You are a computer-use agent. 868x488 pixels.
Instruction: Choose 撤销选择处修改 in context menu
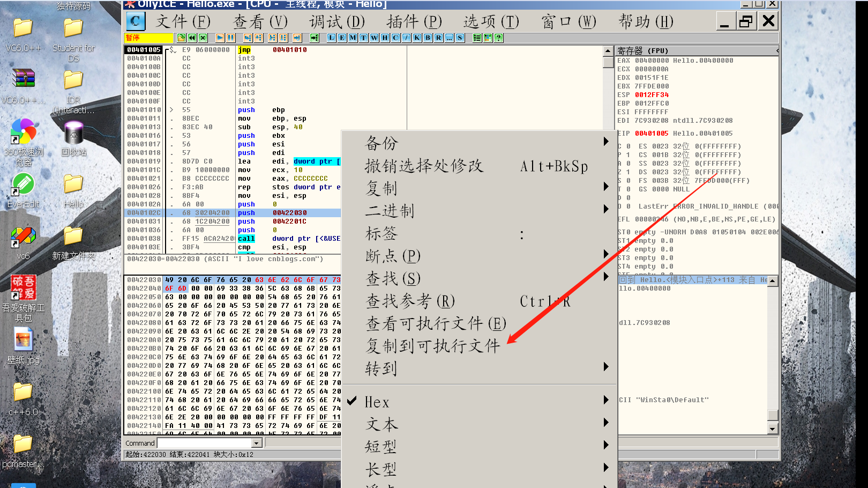pyautogui.click(x=478, y=165)
